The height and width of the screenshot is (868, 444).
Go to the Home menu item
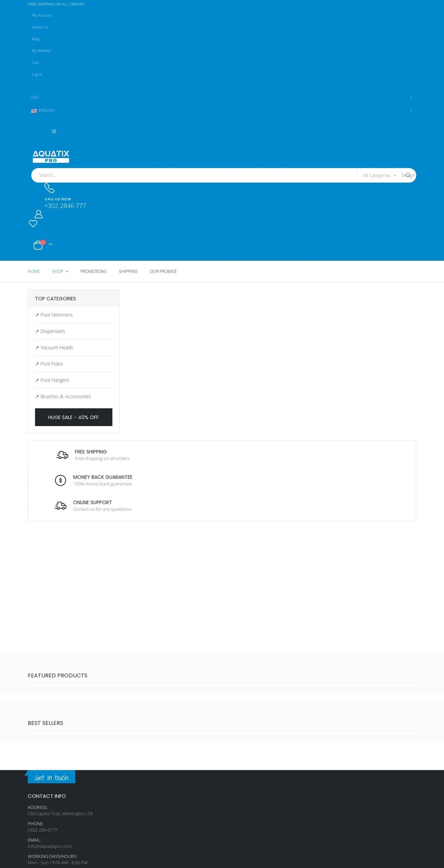(34, 271)
